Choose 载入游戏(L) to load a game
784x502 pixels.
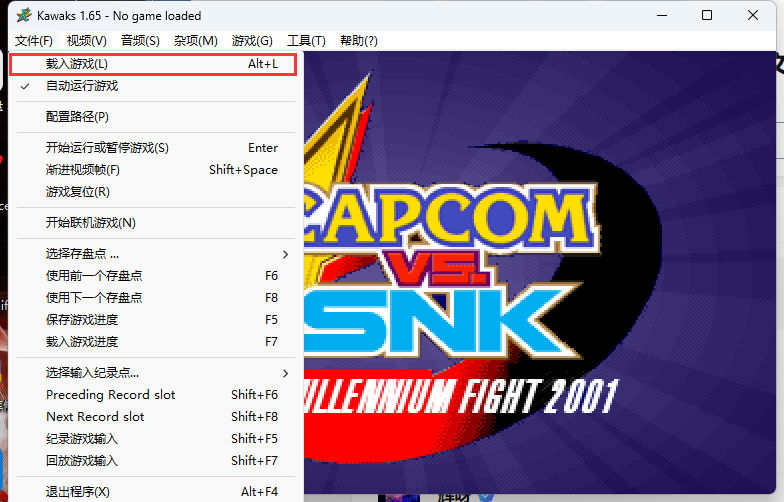(x=153, y=64)
